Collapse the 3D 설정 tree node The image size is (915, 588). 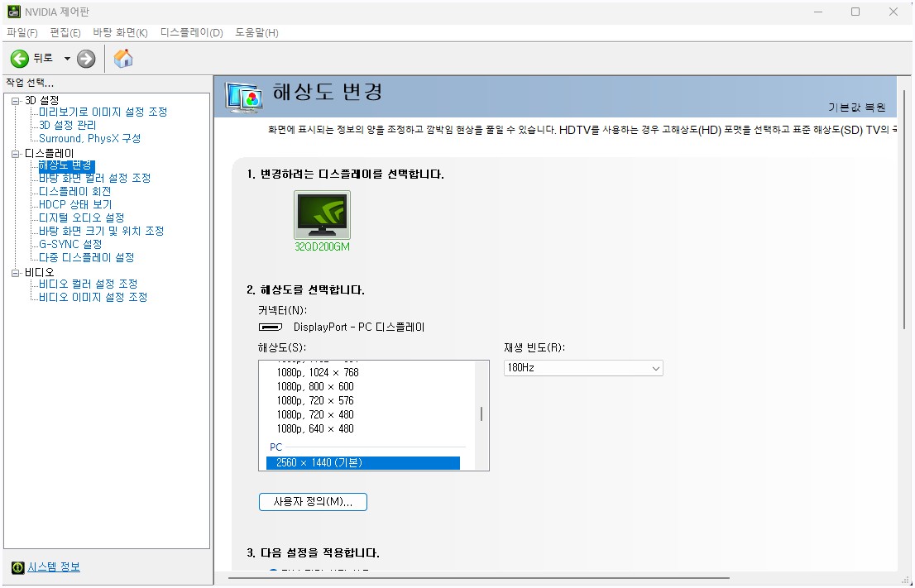15,100
